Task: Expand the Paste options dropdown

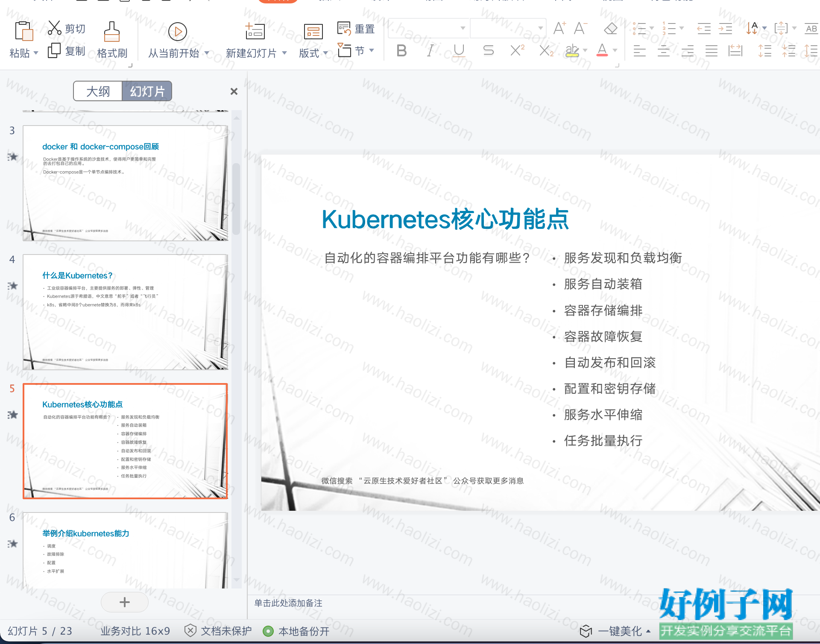Action: 36,53
